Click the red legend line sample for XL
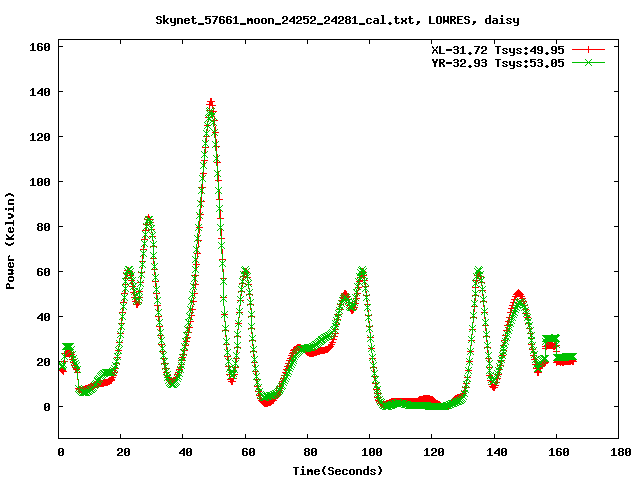 click(x=588, y=50)
